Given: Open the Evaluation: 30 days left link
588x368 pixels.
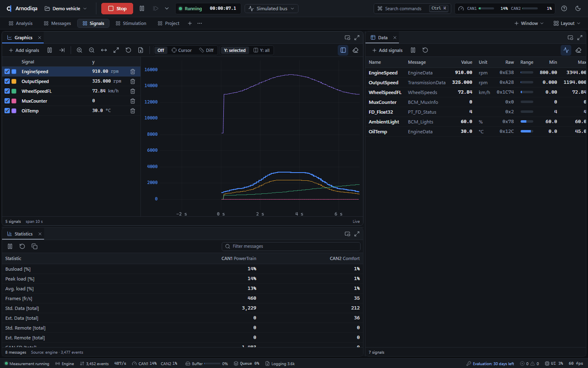Looking at the screenshot, I should point(490,364).
